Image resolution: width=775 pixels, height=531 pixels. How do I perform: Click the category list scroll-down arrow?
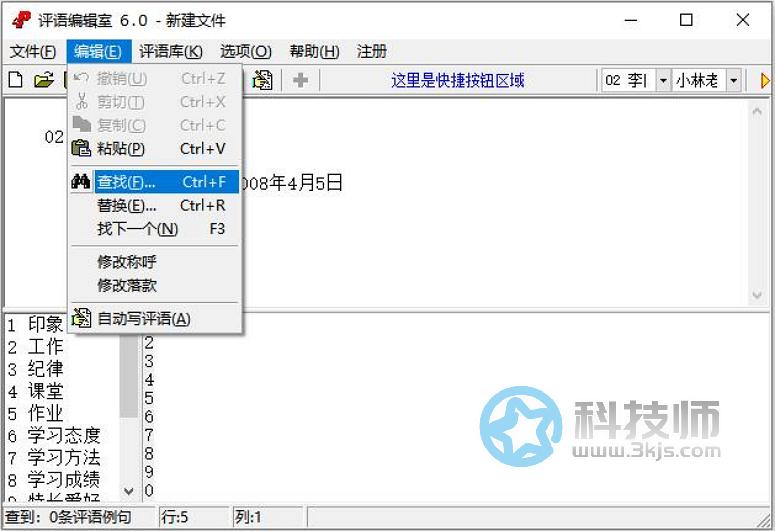point(129,491)
